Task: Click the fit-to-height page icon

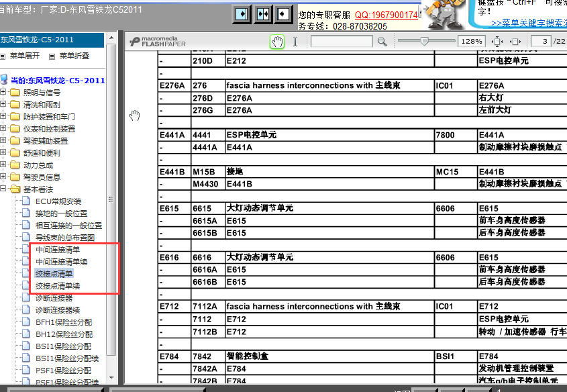Action: coord(497,42)
